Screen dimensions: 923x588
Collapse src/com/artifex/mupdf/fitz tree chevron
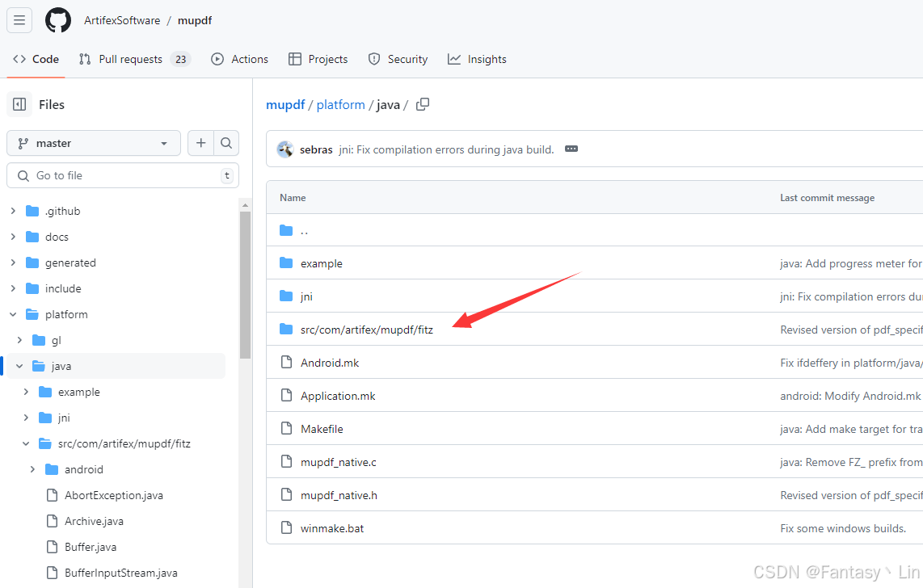click(26, 443)
